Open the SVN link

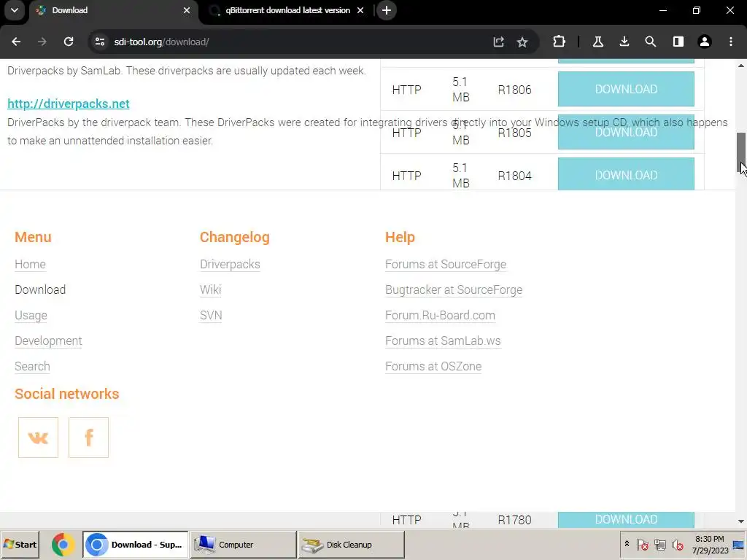pyautogui.click(x=211, y=316)
